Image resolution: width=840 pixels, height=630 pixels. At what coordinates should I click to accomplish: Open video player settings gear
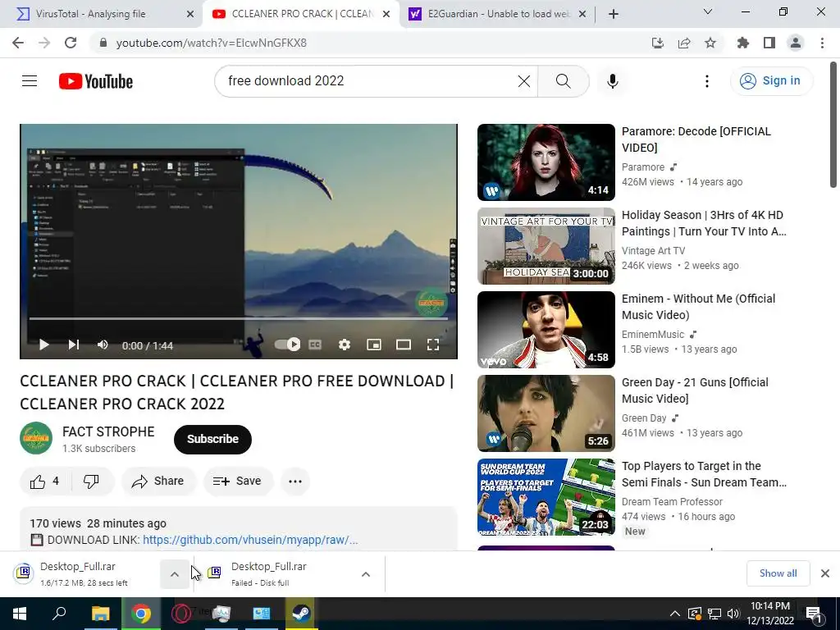345,345
